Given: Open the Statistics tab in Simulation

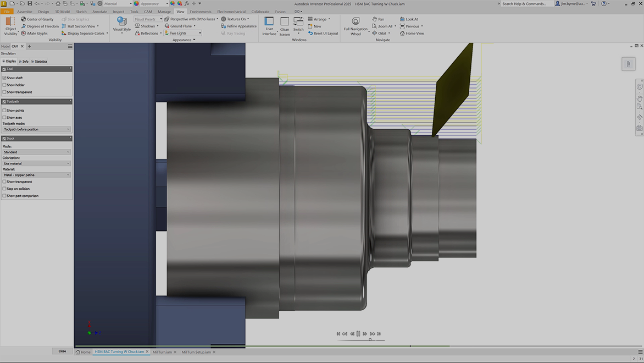Looking at the screenshot, I should tap(40, 62).
